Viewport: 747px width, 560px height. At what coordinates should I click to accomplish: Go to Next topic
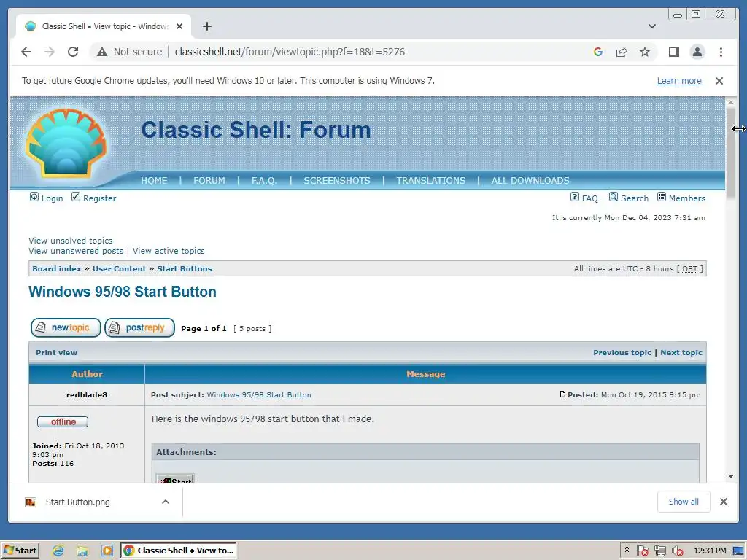pyautogui.click(x=681, y=353)
